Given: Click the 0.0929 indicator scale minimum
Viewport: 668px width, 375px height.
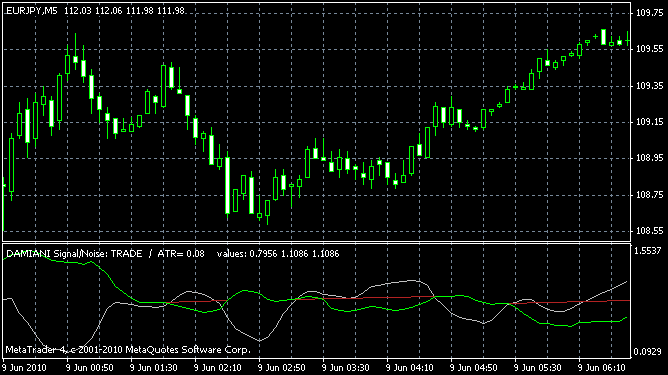Looking at the screenshot, I should tap(648, 352).
